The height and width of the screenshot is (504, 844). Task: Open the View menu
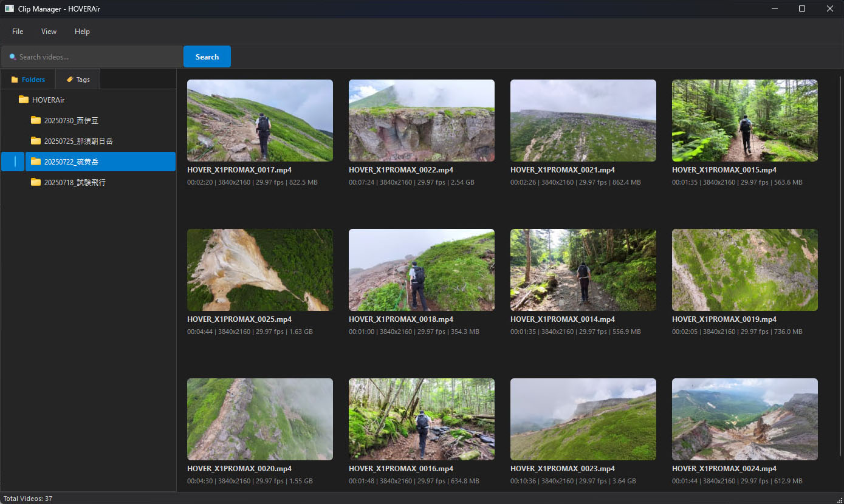click(49, 32)
